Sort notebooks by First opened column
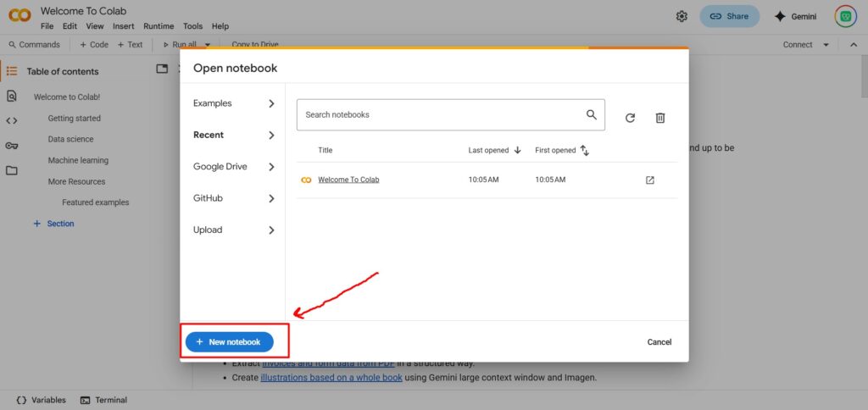 (x=561, y=151)
